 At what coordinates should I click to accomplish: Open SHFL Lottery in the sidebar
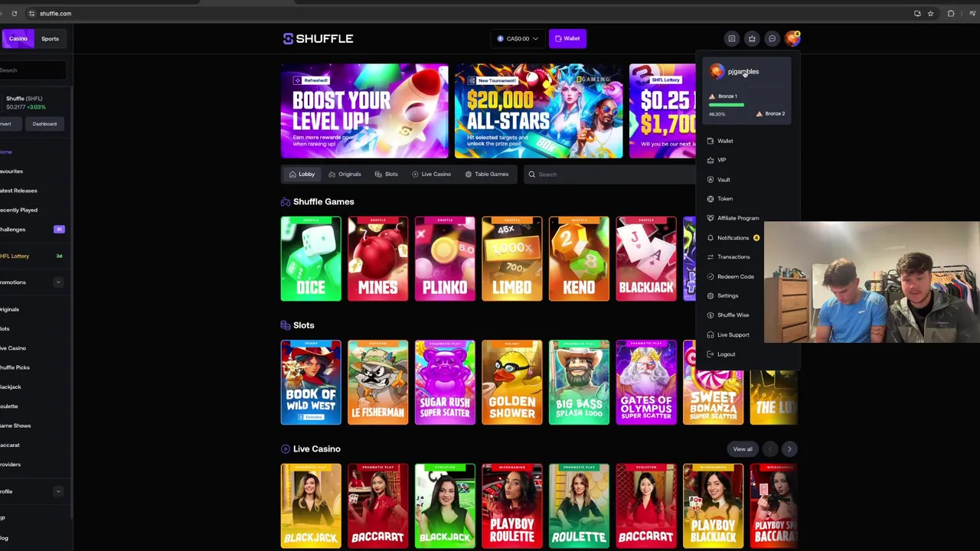tap(32, 256)
